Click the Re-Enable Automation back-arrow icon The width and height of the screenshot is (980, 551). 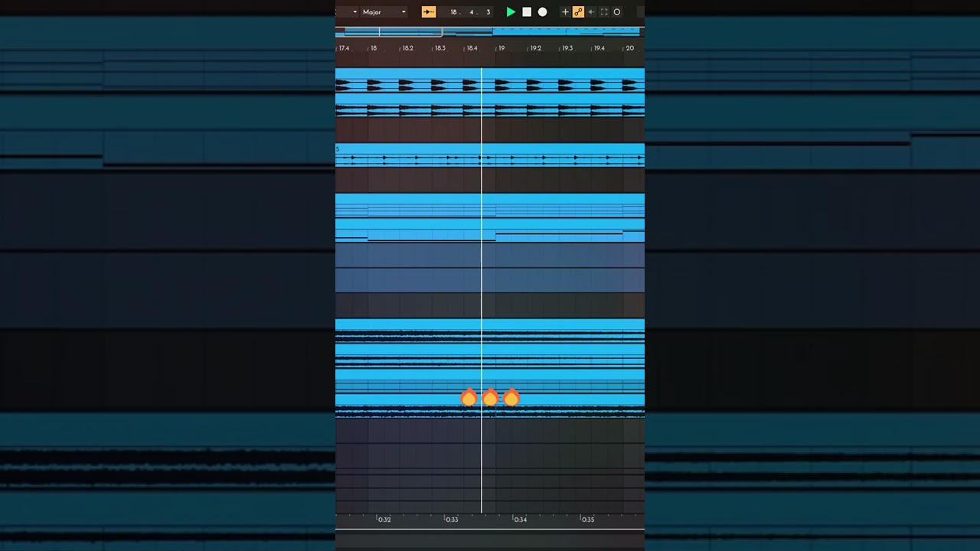(591, 12)
